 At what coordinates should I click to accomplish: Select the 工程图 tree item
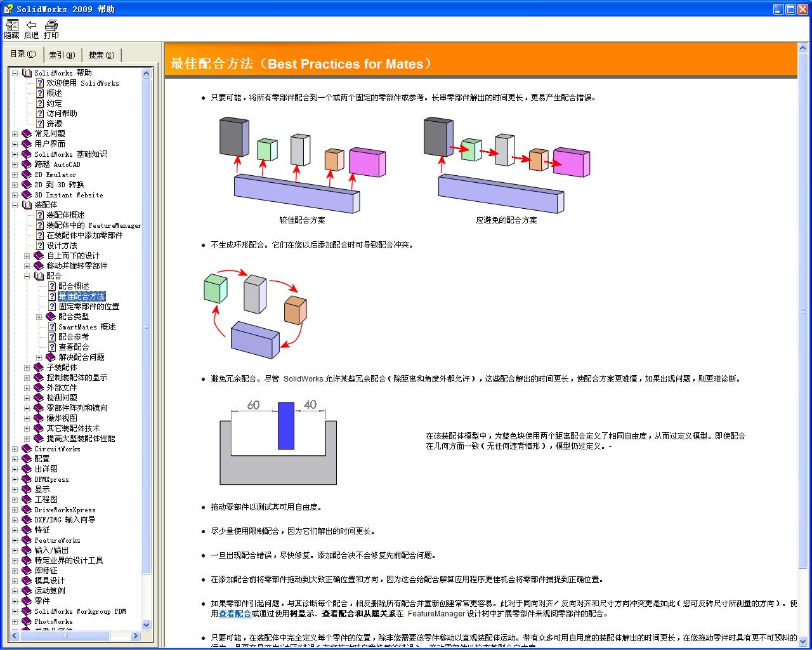[x=46, y=500]
